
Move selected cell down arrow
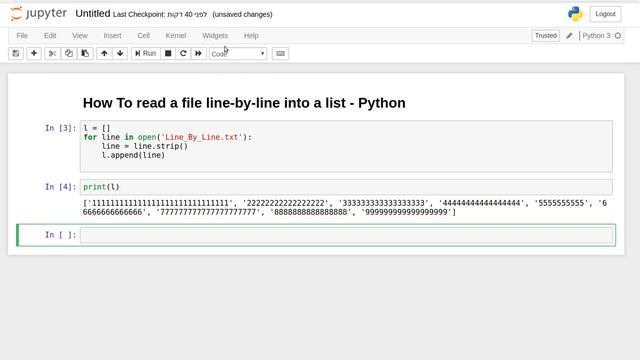[120, 53]
